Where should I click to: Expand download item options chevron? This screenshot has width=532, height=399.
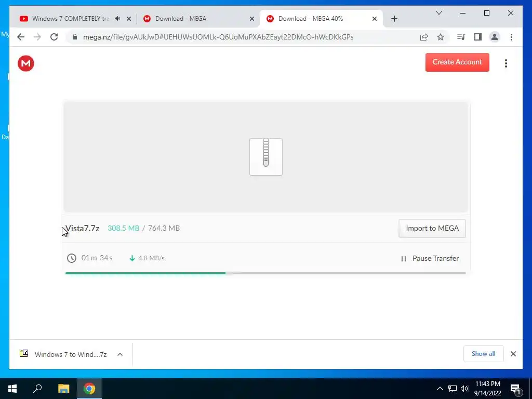coord(120,354)
